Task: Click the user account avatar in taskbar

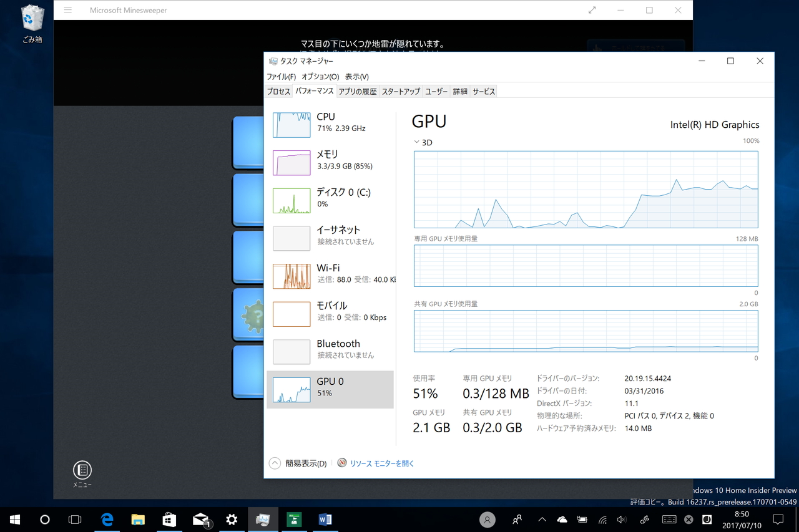Action: tap(488, 520)
